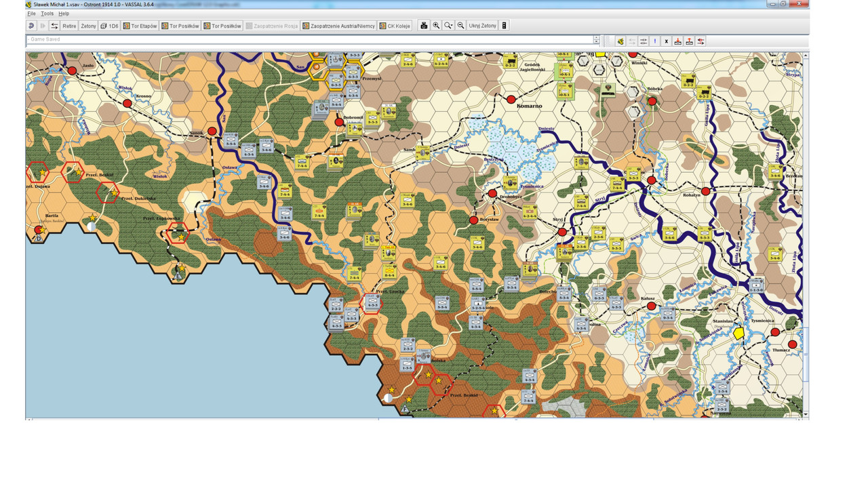Click the red down-arrow tray icon
This screenshot has height=482, width=868.
(678, 41)
